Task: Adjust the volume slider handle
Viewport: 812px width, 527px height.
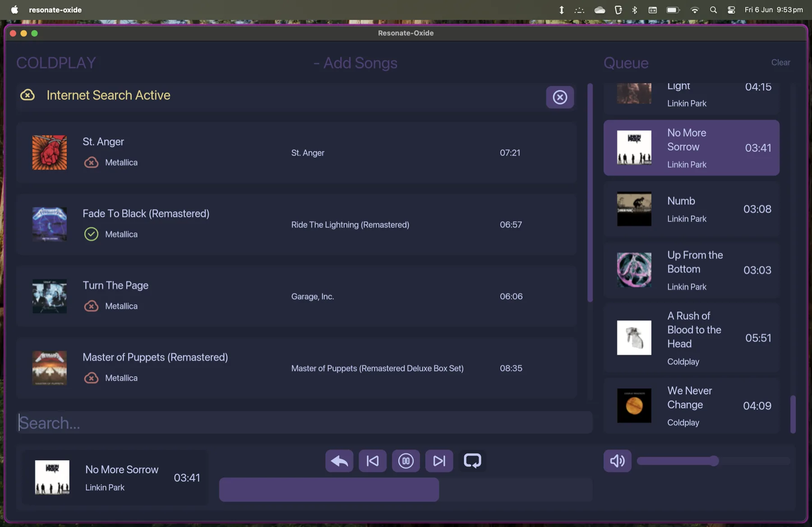Action: pyautogui.click(x=714, y=461)
